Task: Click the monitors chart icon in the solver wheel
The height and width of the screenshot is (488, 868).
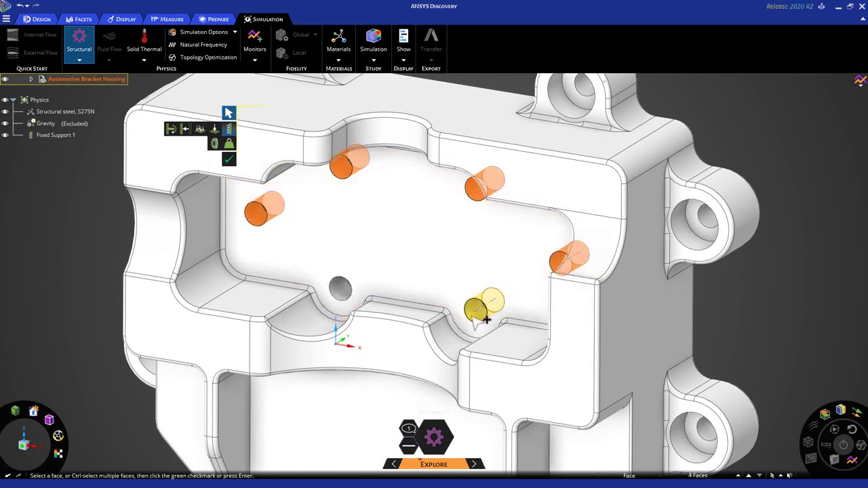Action: (852, 461)
